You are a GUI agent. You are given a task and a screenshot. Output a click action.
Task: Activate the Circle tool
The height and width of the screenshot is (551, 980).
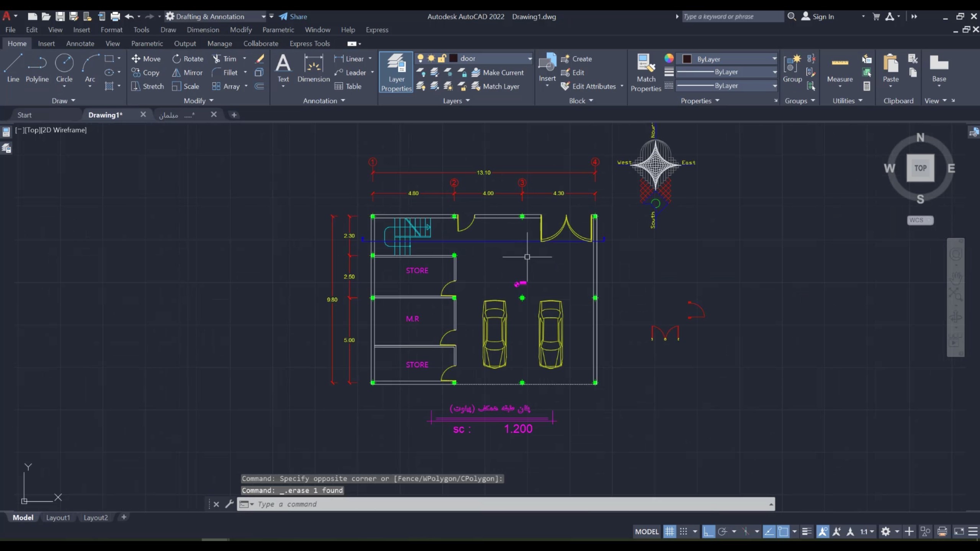click(64, 68)
